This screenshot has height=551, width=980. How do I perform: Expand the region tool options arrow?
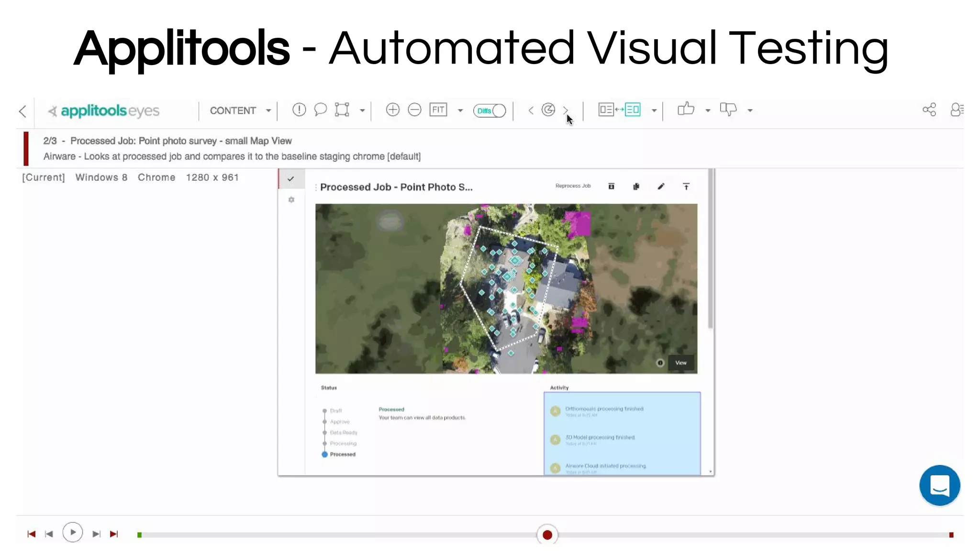point(362,110)
